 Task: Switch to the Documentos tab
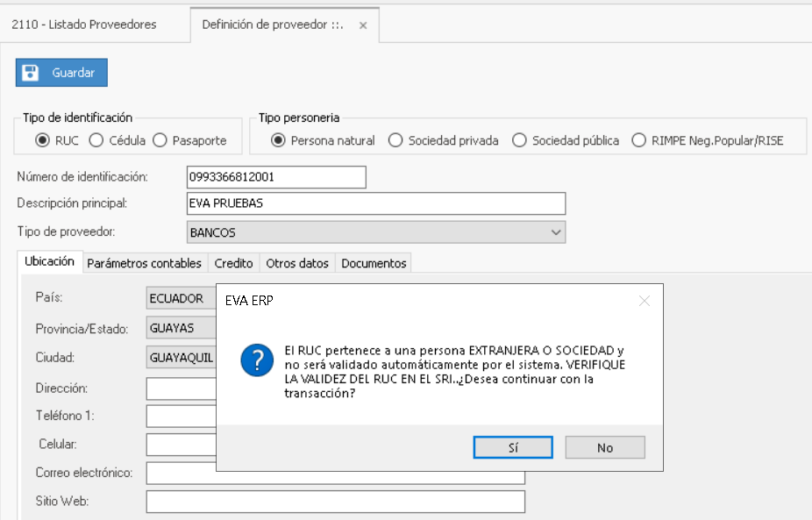[x=374, y=263]
